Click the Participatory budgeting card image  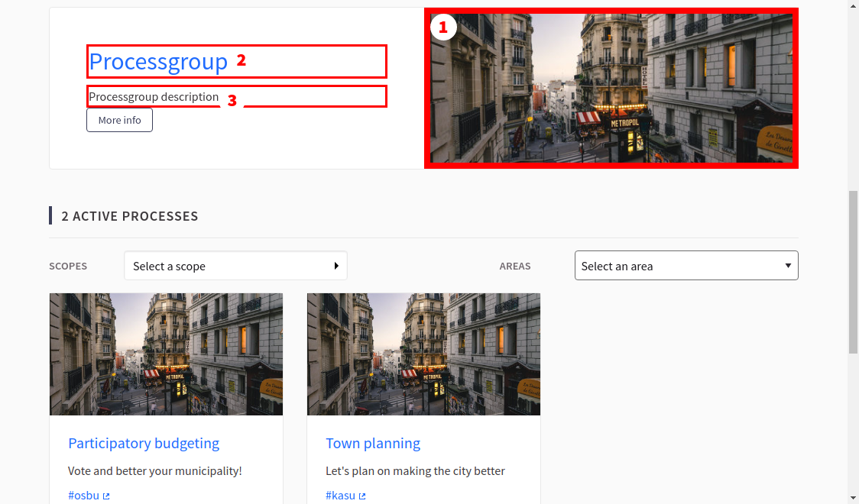[x=166, y=354]
